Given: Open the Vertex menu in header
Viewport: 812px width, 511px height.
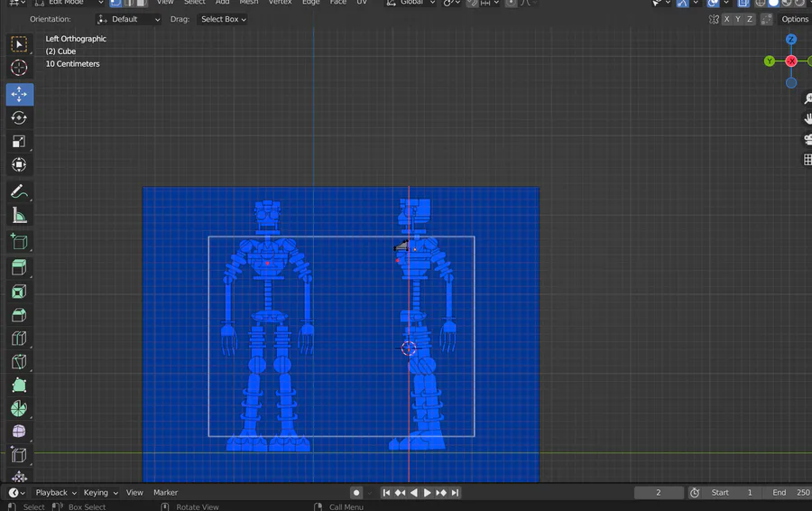Looking at the screenshot, I should (280, 3).
